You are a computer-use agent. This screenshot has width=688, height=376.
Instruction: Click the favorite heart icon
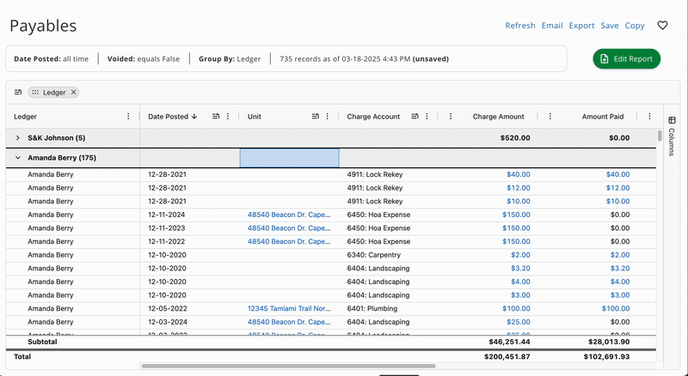click(663, 25)
